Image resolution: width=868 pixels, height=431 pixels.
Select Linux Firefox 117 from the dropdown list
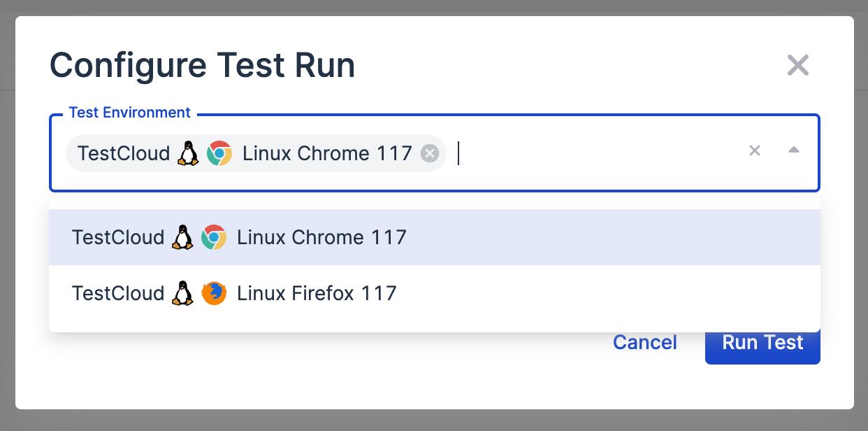(x=316, y=293)
